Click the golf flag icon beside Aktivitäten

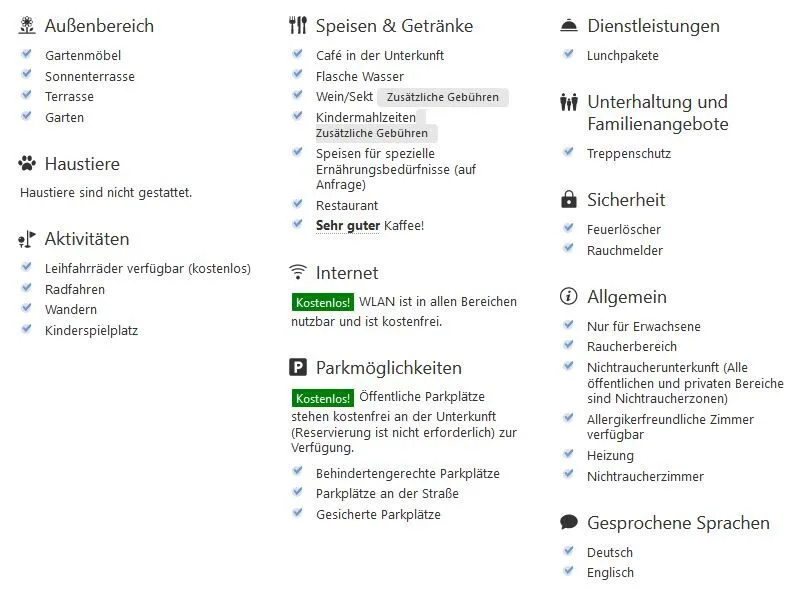(27, 239)
